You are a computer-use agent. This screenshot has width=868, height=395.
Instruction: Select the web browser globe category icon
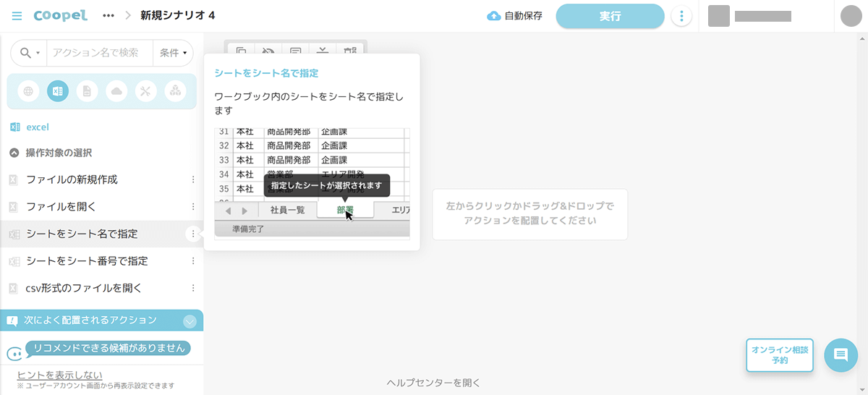(28, 91)
